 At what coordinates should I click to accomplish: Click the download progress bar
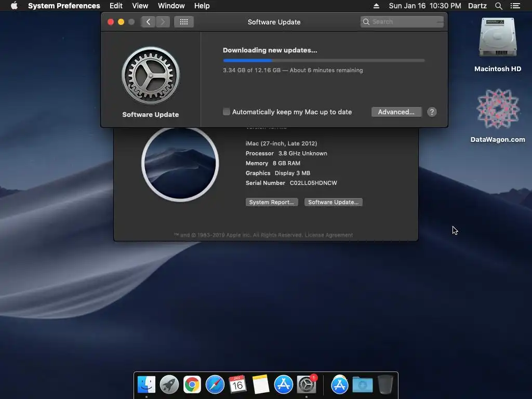(324, 60)
